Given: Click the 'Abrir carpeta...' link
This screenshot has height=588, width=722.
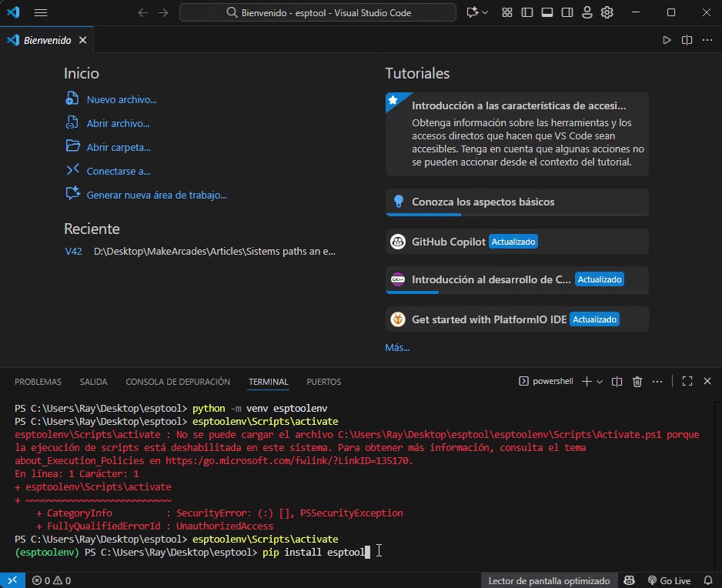Looking at the screenshot, I should (x=118, y=147).
